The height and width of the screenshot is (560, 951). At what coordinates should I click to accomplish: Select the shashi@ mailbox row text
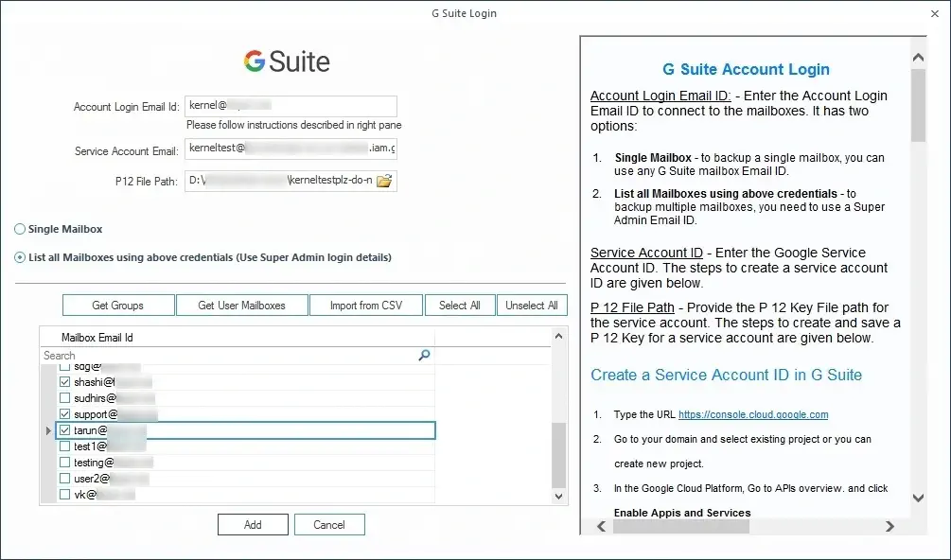click(x=94, y=382)
